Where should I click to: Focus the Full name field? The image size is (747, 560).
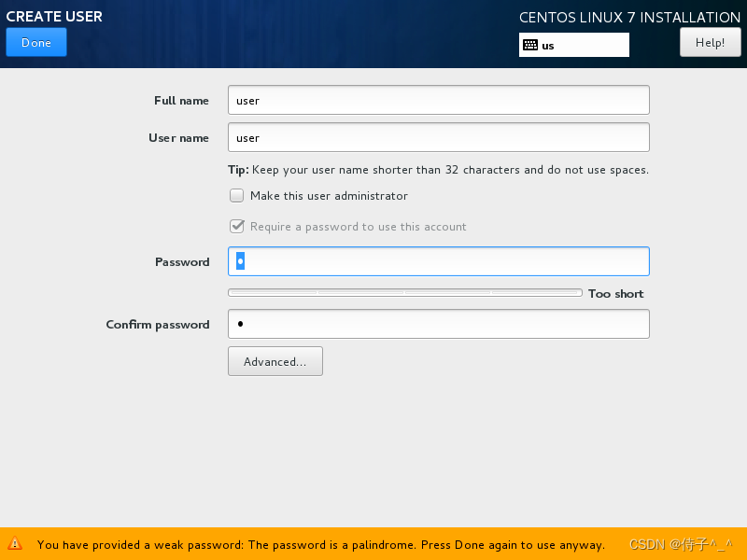(x=438, y=100)
